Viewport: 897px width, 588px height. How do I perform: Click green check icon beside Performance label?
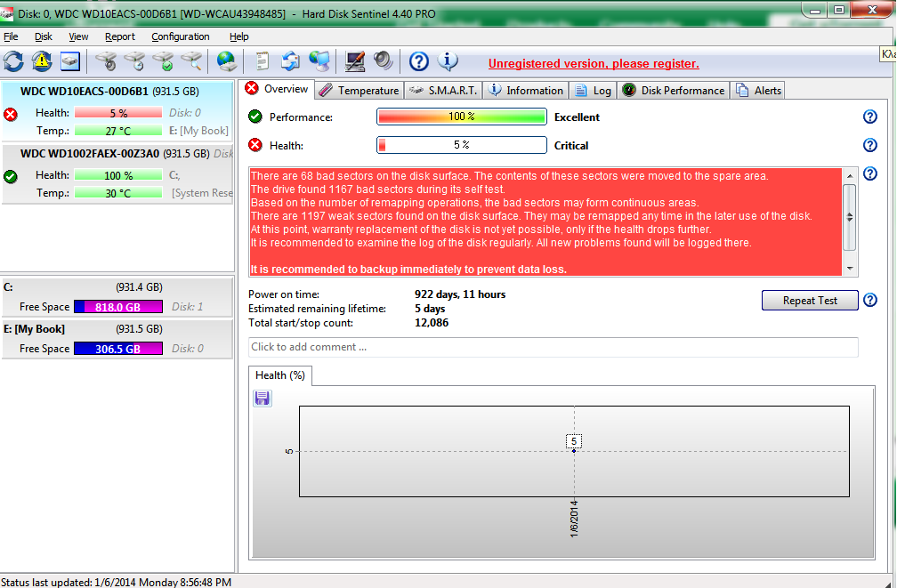tap(255, 117)
